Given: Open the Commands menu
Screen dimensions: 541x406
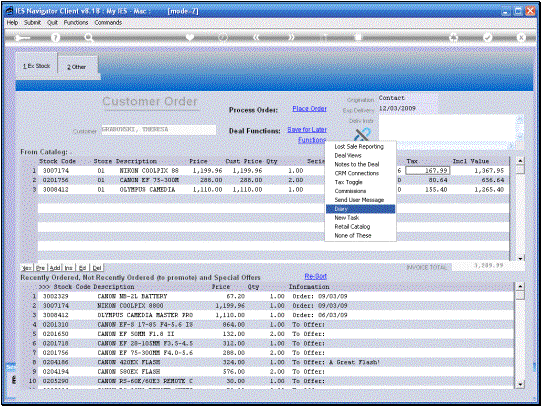Looking at the screenshot, I should [108, 22].
